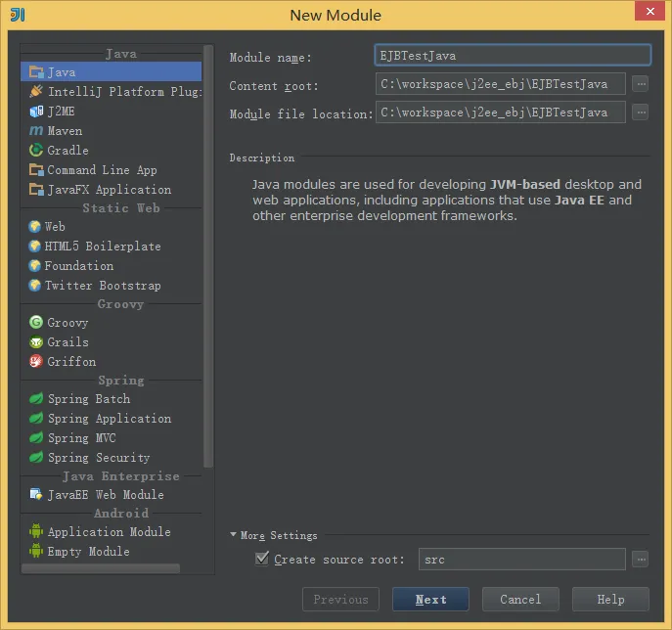Collapse the More Settings section

[234, 534]
